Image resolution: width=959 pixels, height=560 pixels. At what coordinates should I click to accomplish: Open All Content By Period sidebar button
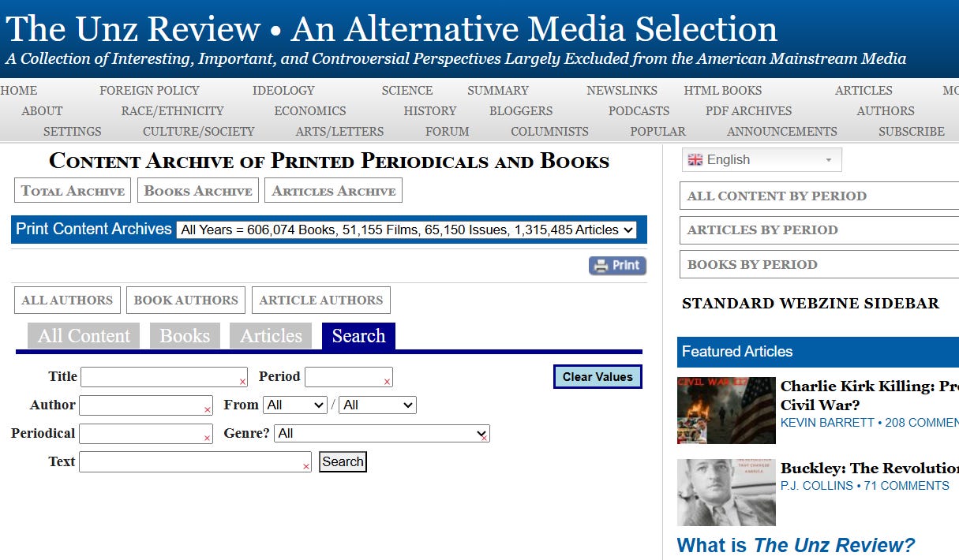(x=819, y=196)
